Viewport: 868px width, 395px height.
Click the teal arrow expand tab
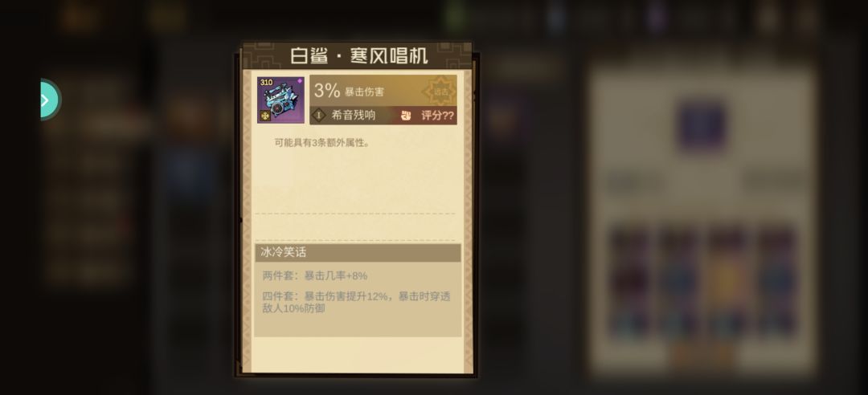point(51,100)
